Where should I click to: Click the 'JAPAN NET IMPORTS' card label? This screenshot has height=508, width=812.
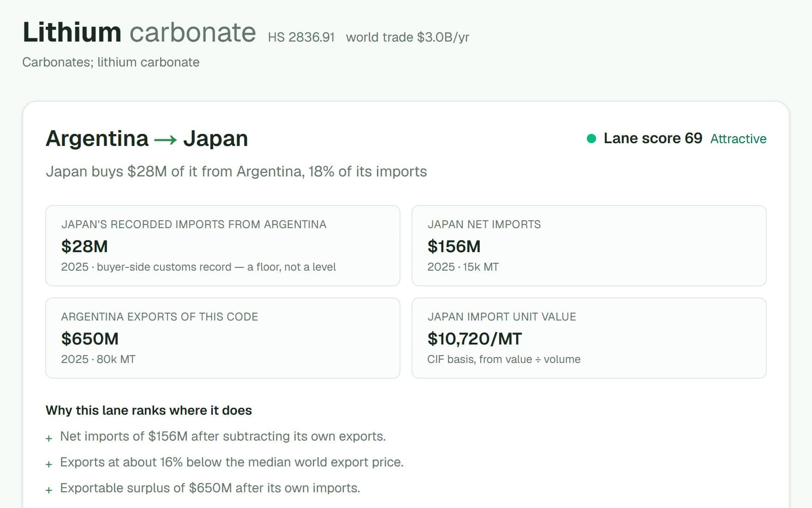coord(484,224)
